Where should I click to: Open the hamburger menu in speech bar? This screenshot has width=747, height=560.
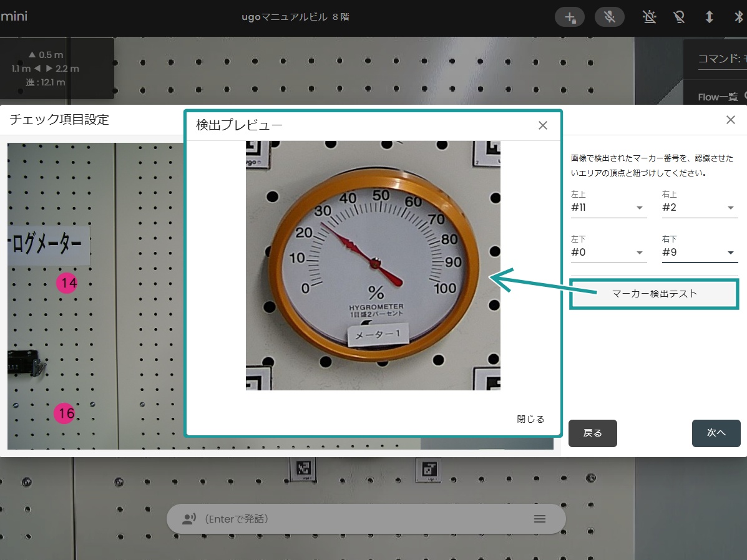tap(540, 519)
